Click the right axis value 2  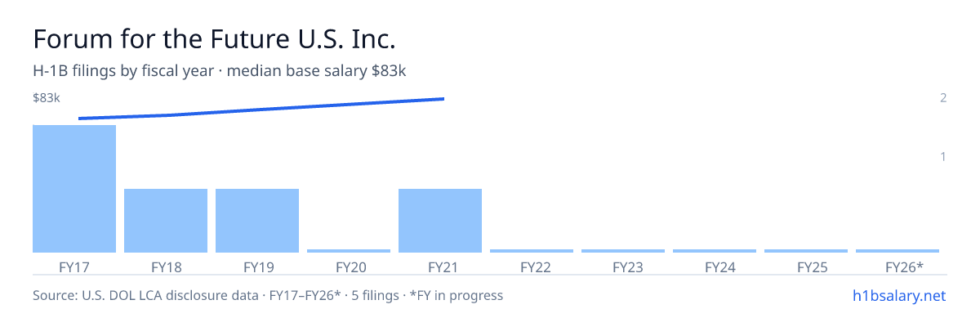point(943,98)
